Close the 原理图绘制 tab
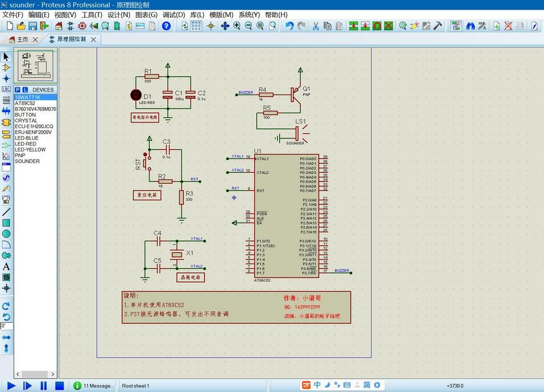The height and width of the screenshot is (392, 544). point(93,39)
